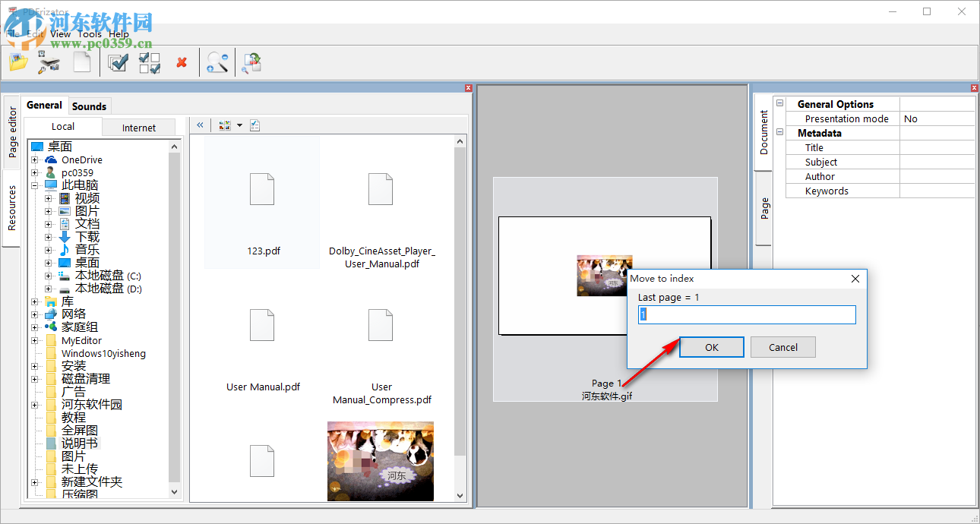Click Cancel in Move to index dialog
Screen dimensions: 980x524
click(x=783, y=347)
